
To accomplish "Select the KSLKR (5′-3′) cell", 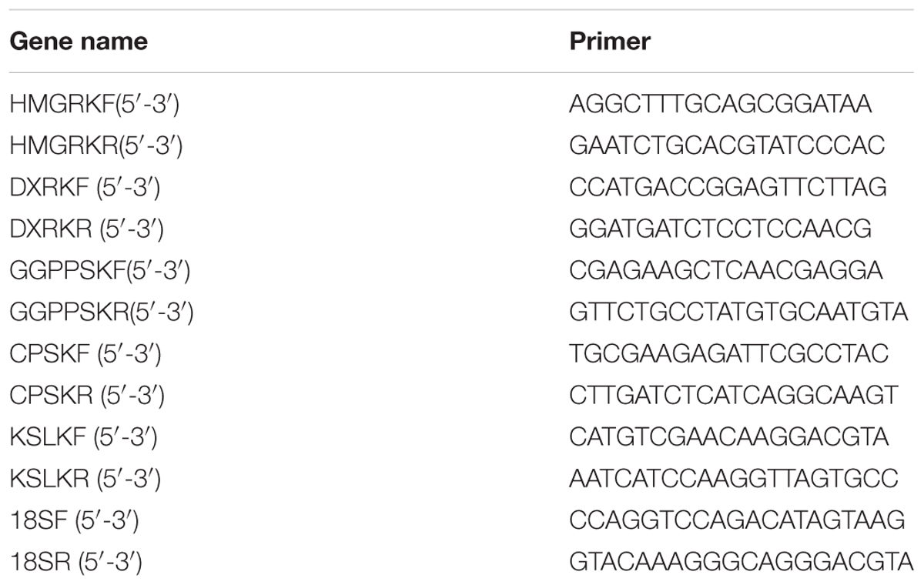I will [85, 478].
